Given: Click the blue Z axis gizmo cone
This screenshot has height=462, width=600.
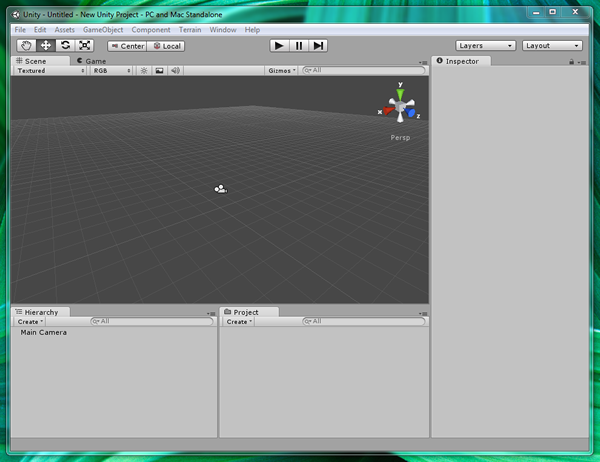Looking at the screenshot, I should coord(410,113).
